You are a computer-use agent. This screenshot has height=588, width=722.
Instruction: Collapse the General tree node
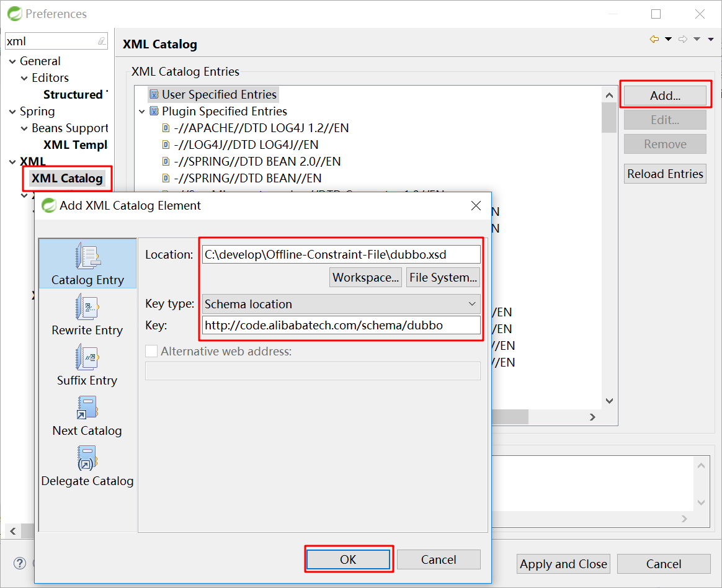(12, 61)
